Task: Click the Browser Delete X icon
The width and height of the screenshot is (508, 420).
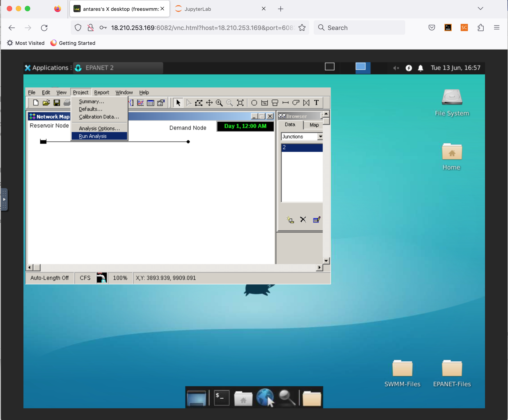Action: tap(303, 219)
